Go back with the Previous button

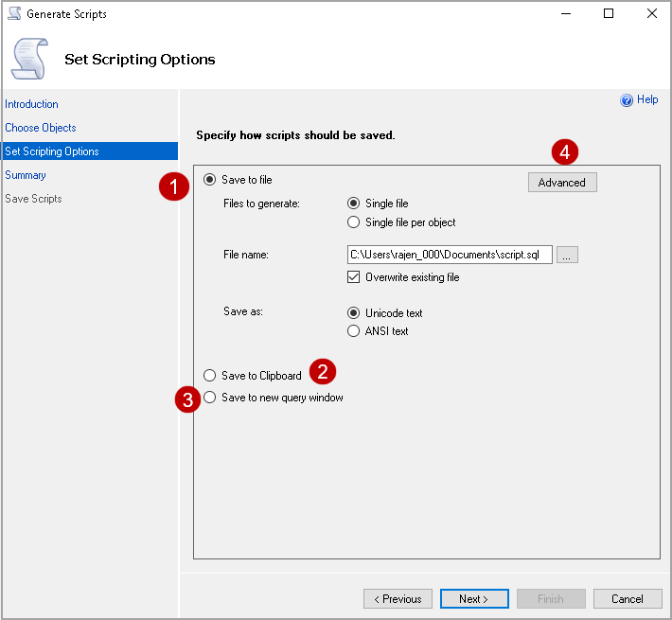(398, 599)
